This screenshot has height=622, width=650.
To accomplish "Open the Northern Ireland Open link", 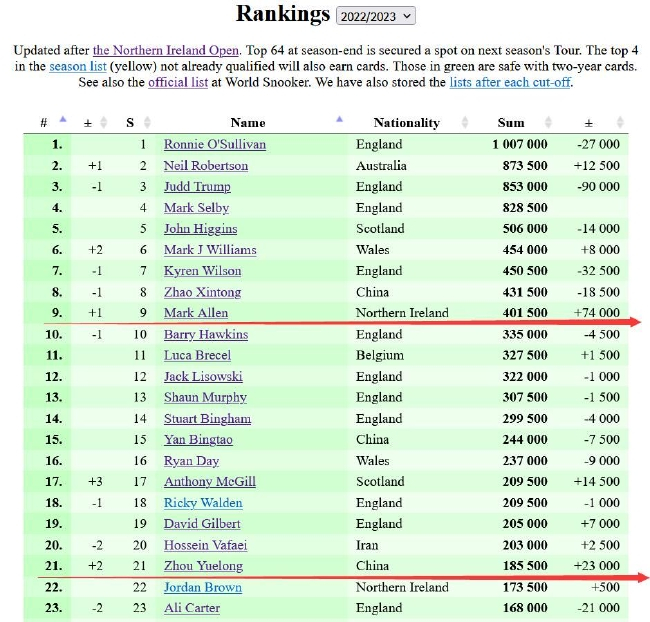I will coord(166,50).
